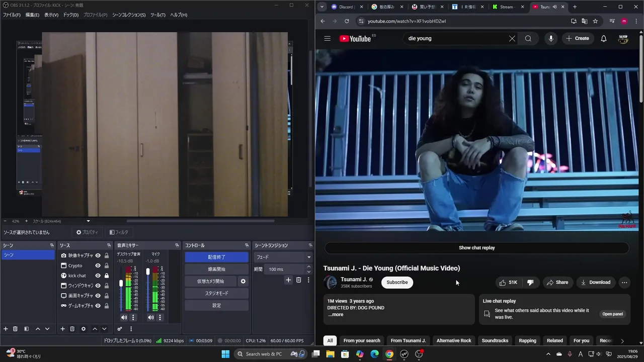
Task: Open YouTube hamburger guide menu
Action: [x=328, y=38]
